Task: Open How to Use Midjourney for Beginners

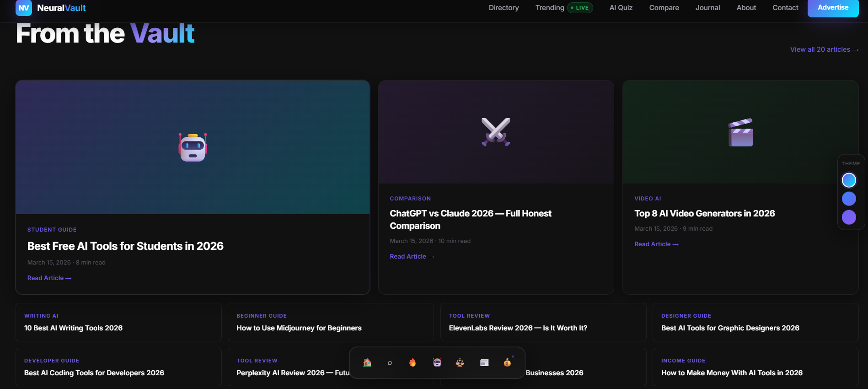Action: (x=299, y=328)
